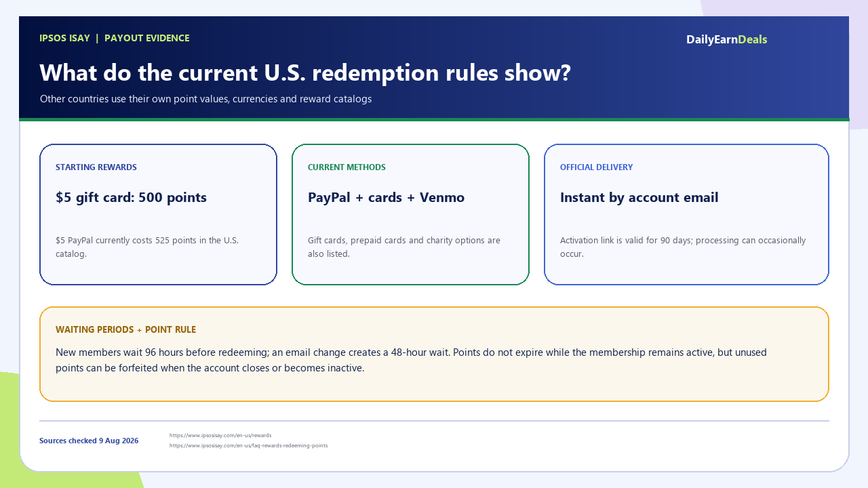Click the "CURRENT METHODS" card label

347,167
